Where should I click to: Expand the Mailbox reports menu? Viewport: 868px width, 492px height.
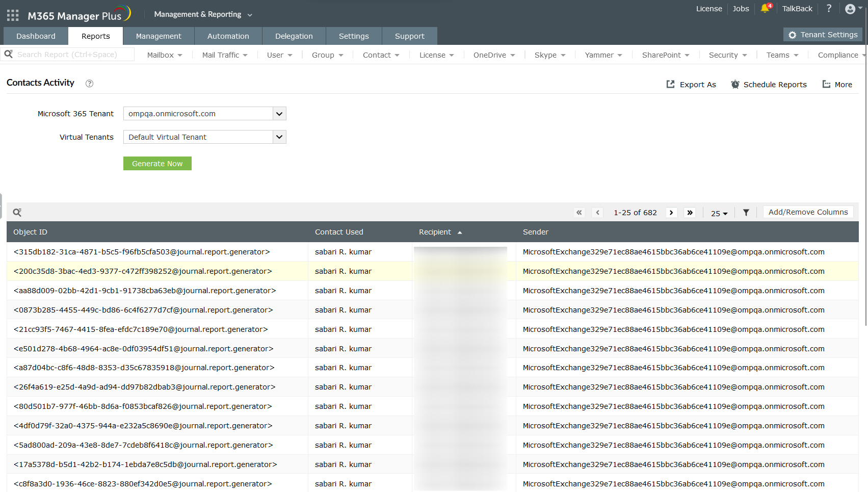(x=165, y=55)
